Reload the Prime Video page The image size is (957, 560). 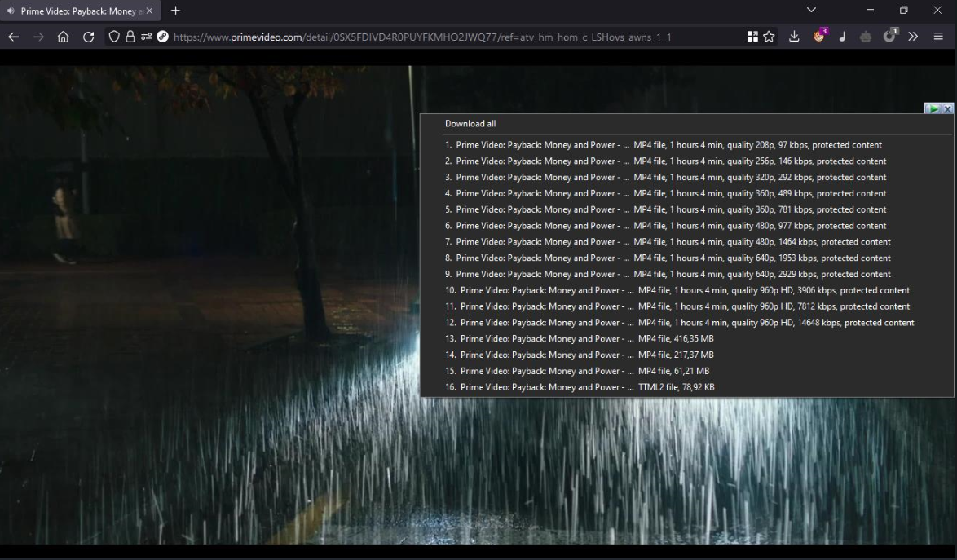pos(89,37)
